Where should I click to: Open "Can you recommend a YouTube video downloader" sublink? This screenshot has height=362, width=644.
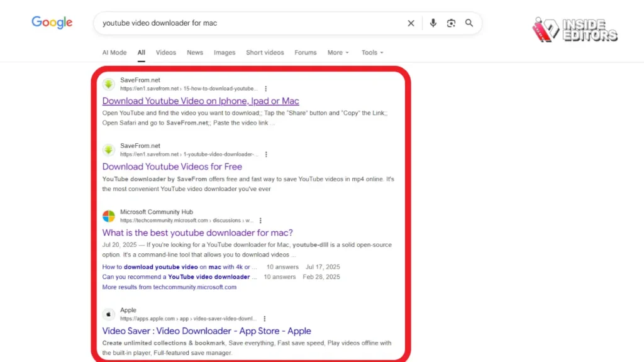(x=179, y=277)
